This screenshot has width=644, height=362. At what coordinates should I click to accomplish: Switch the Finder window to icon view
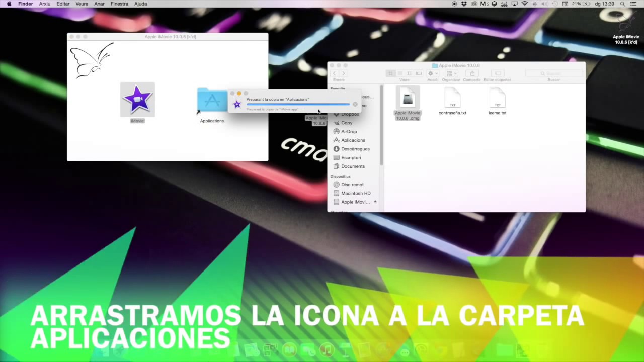point(390,73)
